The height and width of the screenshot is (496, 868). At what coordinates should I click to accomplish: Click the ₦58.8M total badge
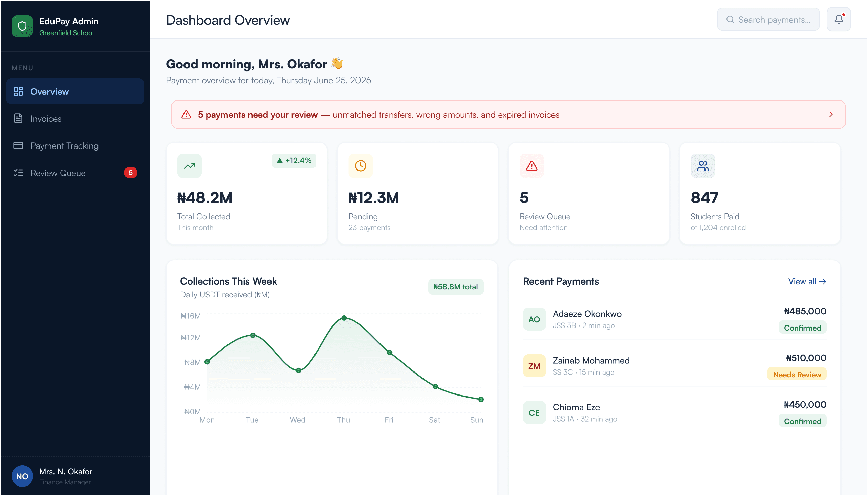456,287
